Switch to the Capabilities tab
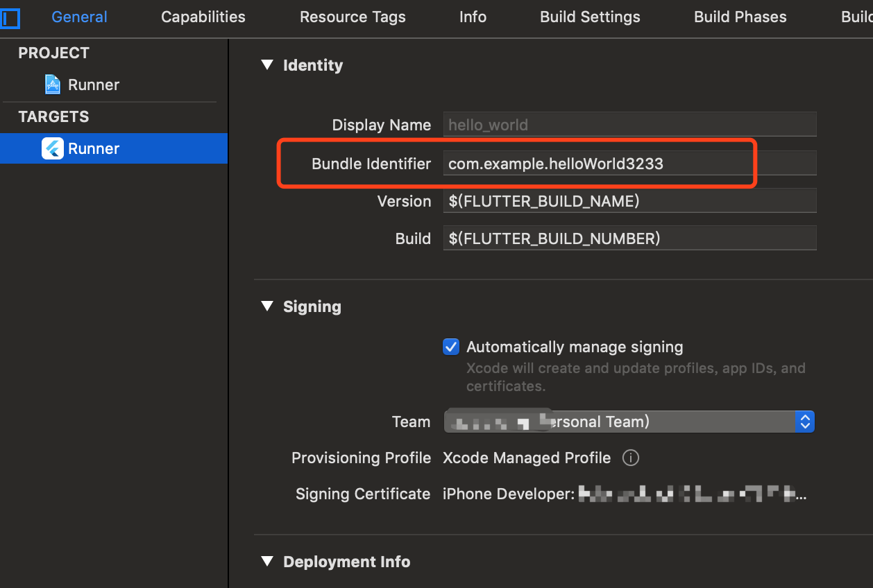The width and height of the screenshot is (873, 588). coord(203,17)
